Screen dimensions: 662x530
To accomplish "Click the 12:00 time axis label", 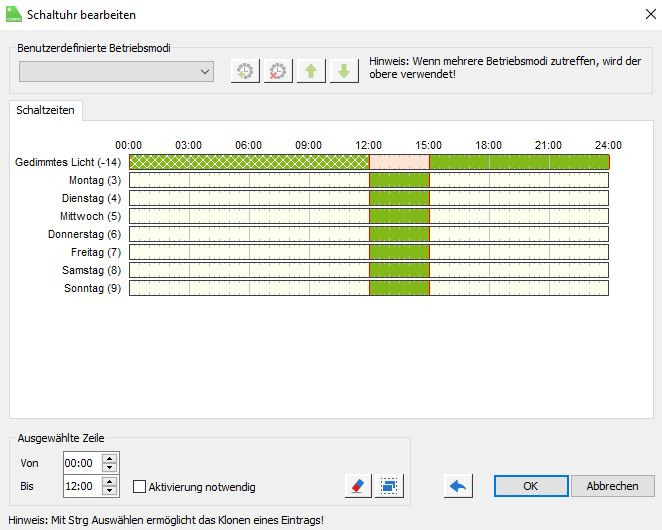I will (x=369, y=145).
